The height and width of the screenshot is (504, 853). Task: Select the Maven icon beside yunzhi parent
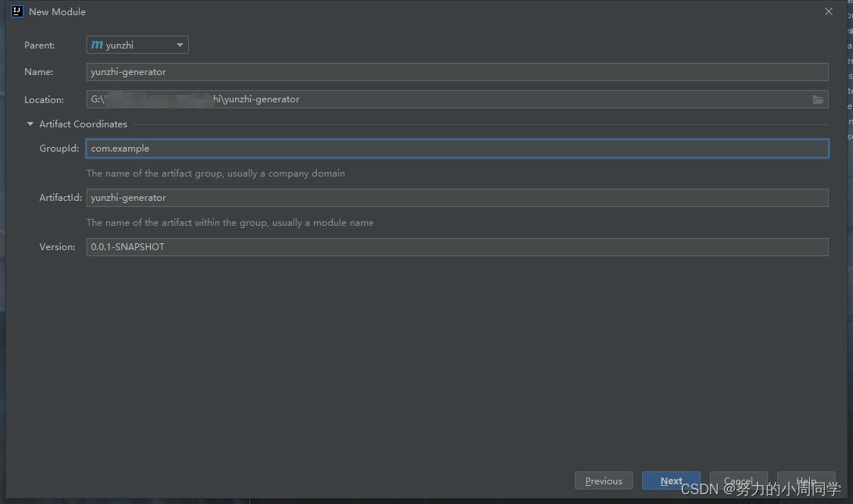(x=98, y=45)
